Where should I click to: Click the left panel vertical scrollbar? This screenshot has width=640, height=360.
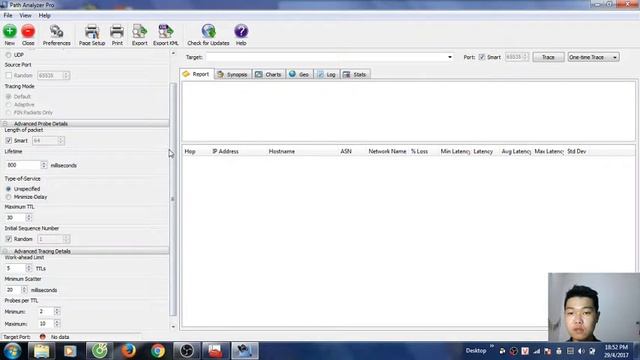173,199
